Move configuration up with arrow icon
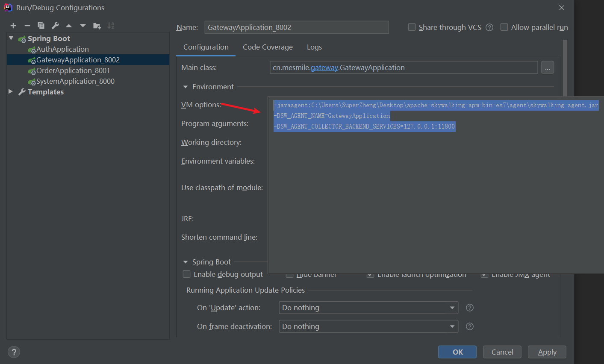The height and width of the screenshot is (364, 604). tap(69, 26)
